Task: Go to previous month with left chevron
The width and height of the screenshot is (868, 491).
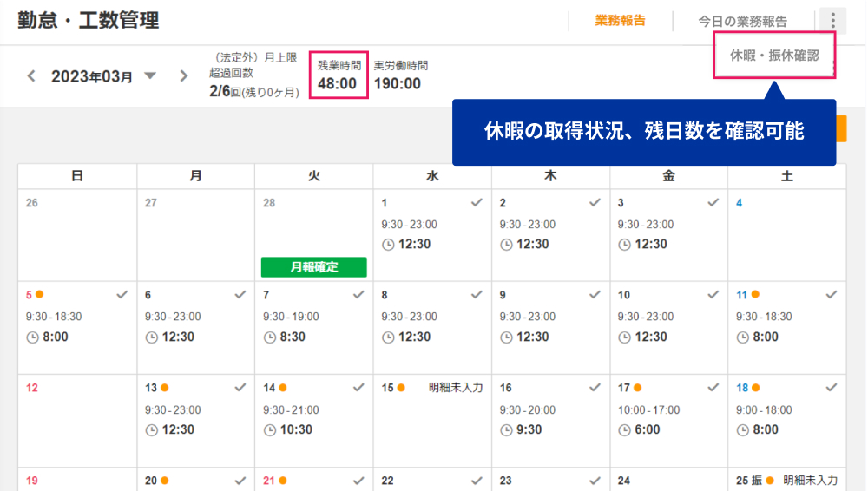Action: pos(31,75)
